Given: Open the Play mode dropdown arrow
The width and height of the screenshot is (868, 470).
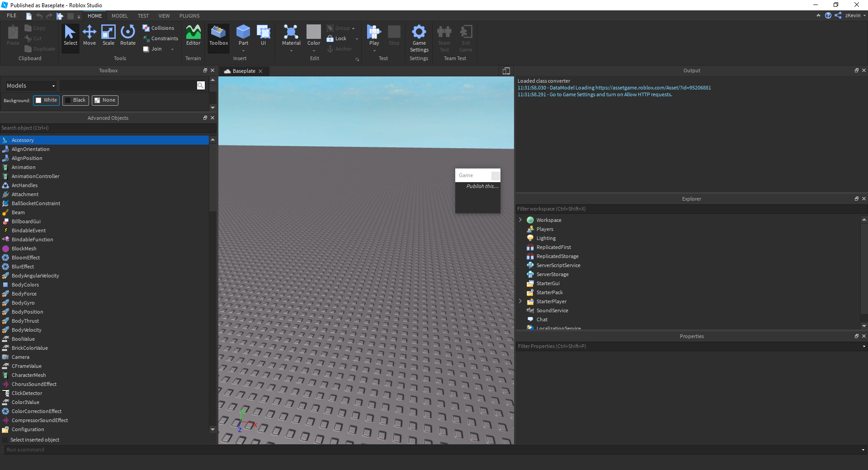Looking at the screenshot, I should coord(374,51).
